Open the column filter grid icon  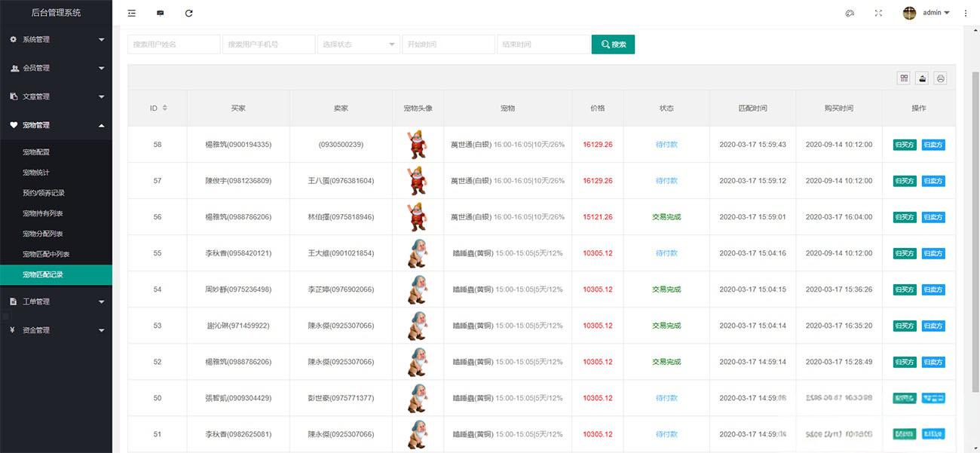pos(904,78)
